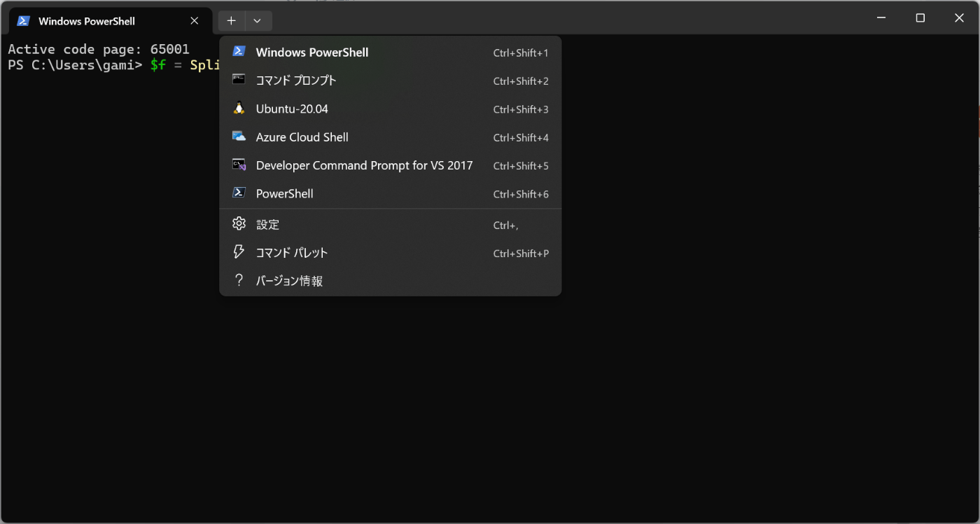980x524 pixels.
Task: Click the Ctrl+Shift+4 shortcut label
Action: point(521,138)
